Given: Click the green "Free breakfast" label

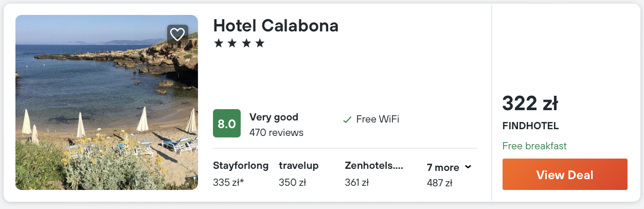Looking at the screenshot, I should tap(534, 146).
